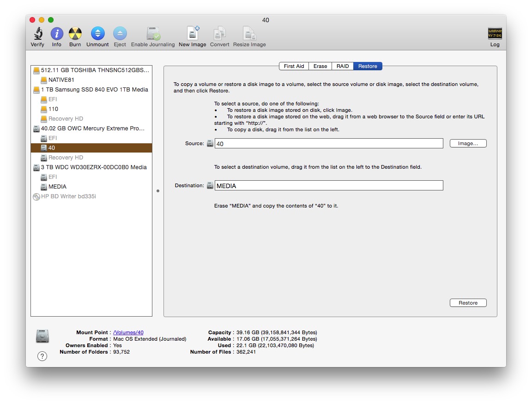Select the highlighted 40 volume in the sidebar

[91, 147]
